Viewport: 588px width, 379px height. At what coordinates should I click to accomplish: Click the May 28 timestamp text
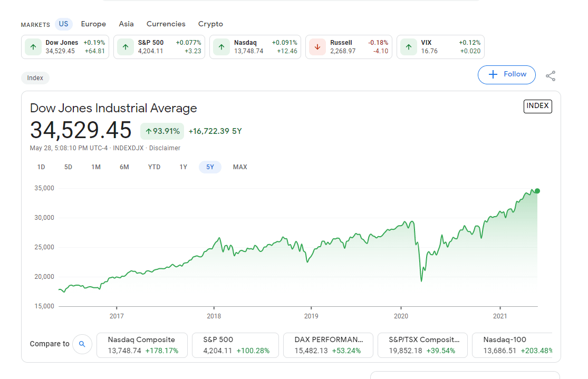pyautogui.click(x=69, y=148)
